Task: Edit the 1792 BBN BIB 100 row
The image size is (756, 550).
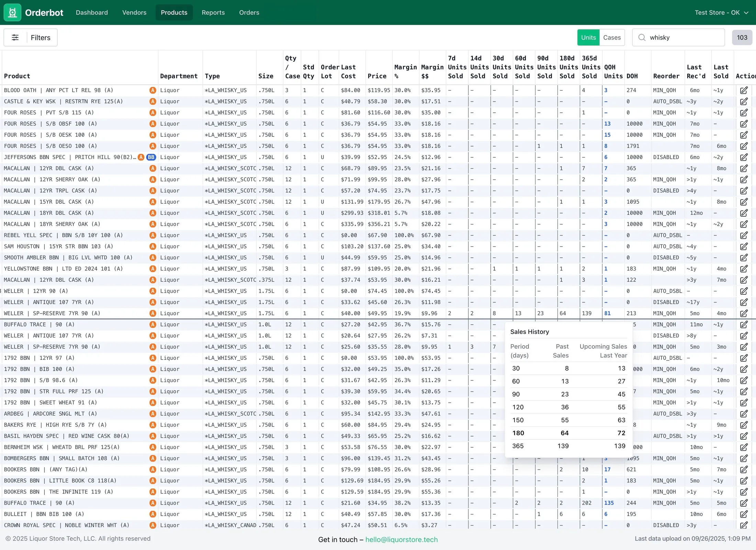Action: 744,369
